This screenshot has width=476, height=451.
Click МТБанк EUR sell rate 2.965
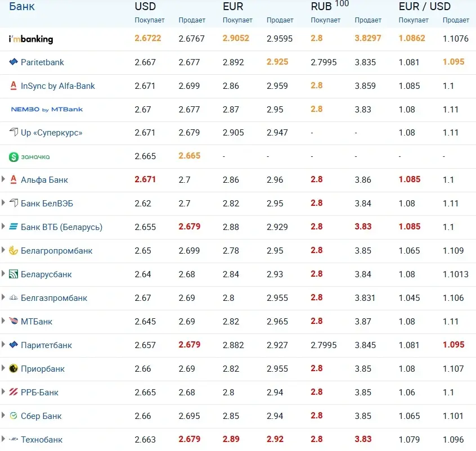pos(277,322)
